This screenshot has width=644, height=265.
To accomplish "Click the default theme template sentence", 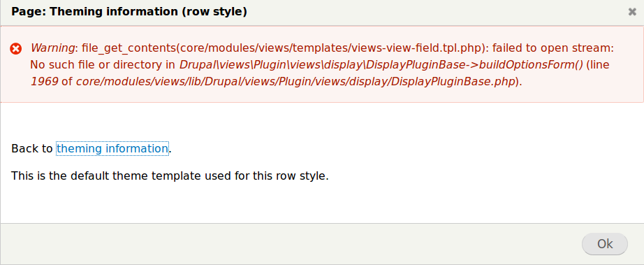I will pos(170,176).
